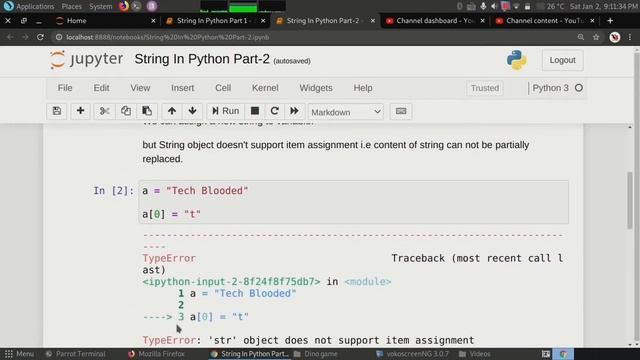This screenshot has width=640, height=360.
Task: Cut selected cells with scissors icon
Action: pyautogui.click(x=104, y=111)
